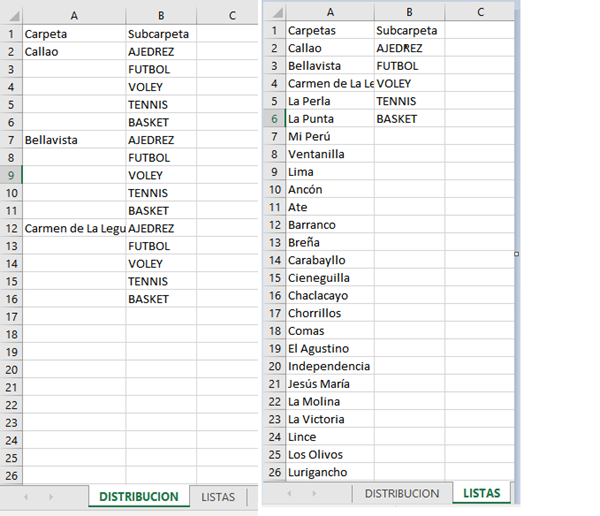The width and height of the screenshot is (600, 516).
Task: Select 'Ancón' cell in right sheet
Action: coord(330,189)
